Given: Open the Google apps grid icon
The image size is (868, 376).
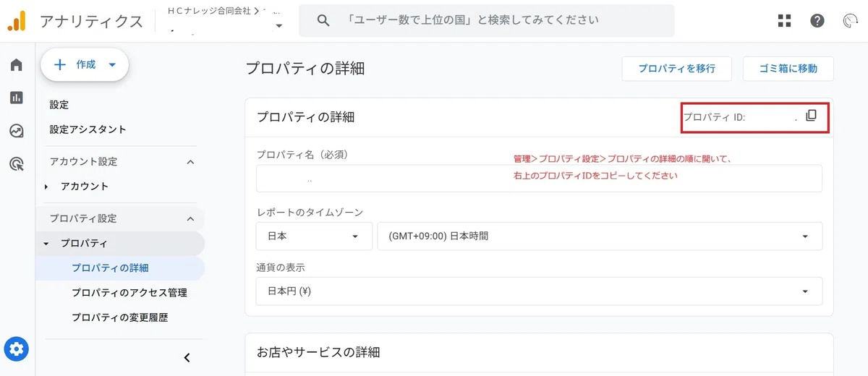Looking at the screenshot, I should coord(784,21).
